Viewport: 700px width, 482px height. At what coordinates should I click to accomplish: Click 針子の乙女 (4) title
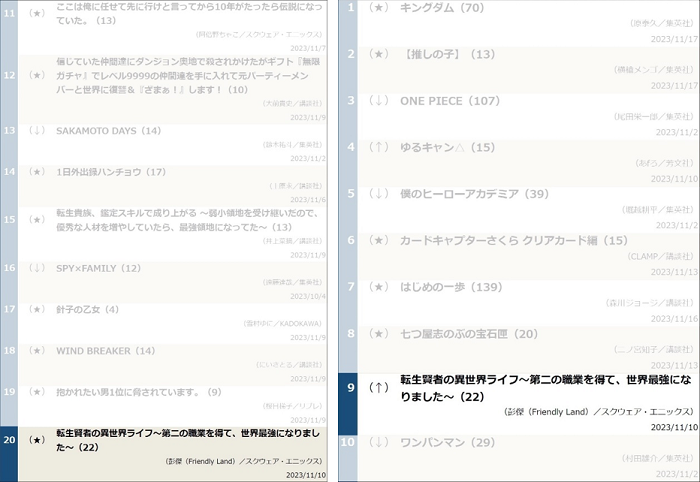88,310
